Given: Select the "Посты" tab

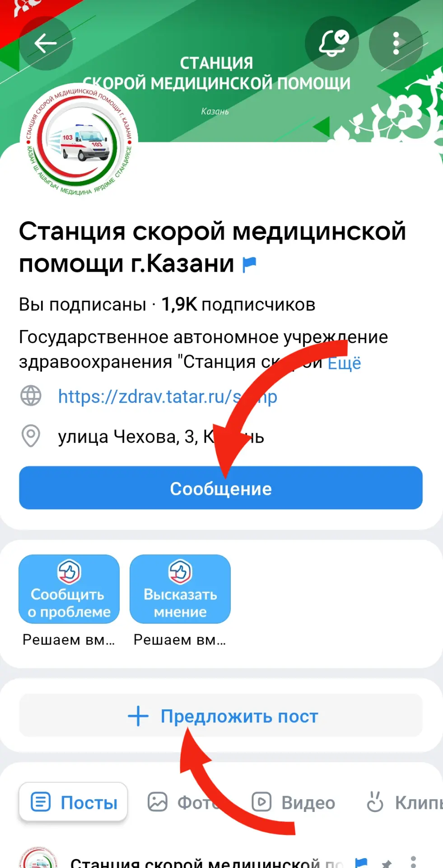Looking at the screenshot, I should click(73, 802).
